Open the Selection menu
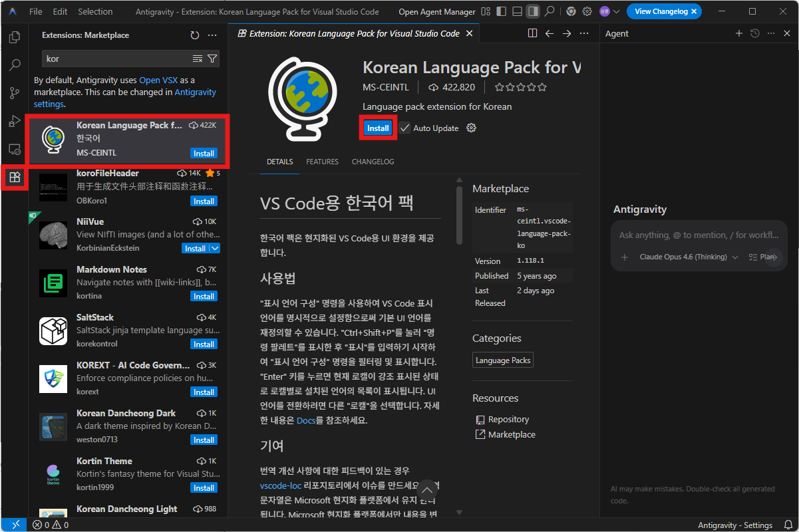This screenshot has width=799, height=532. 95,12
